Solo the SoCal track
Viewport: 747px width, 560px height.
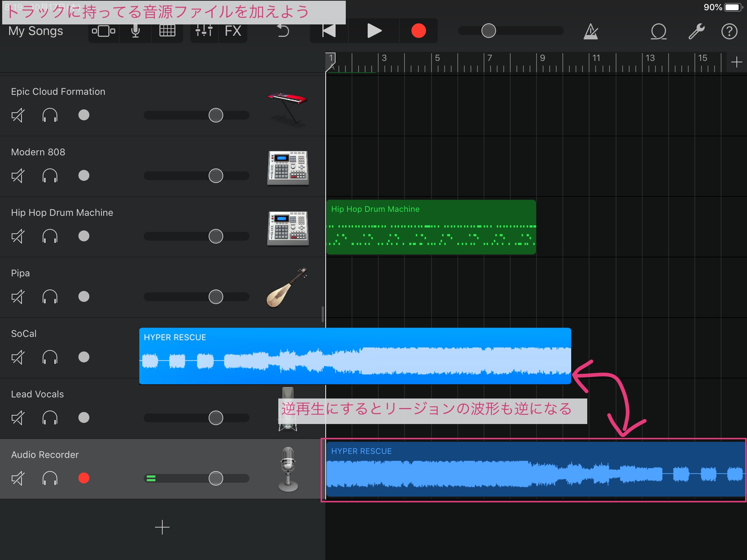click(50, 357)
